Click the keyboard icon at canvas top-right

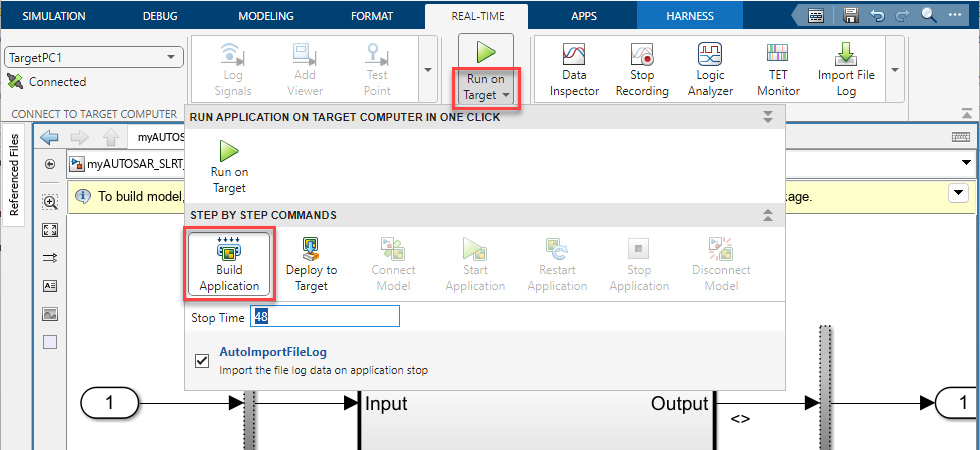coord(960,138)
